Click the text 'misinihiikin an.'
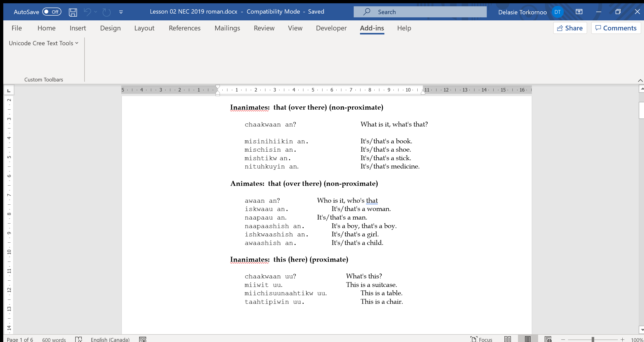The image size is (644, 342). [x=276, y=141]
